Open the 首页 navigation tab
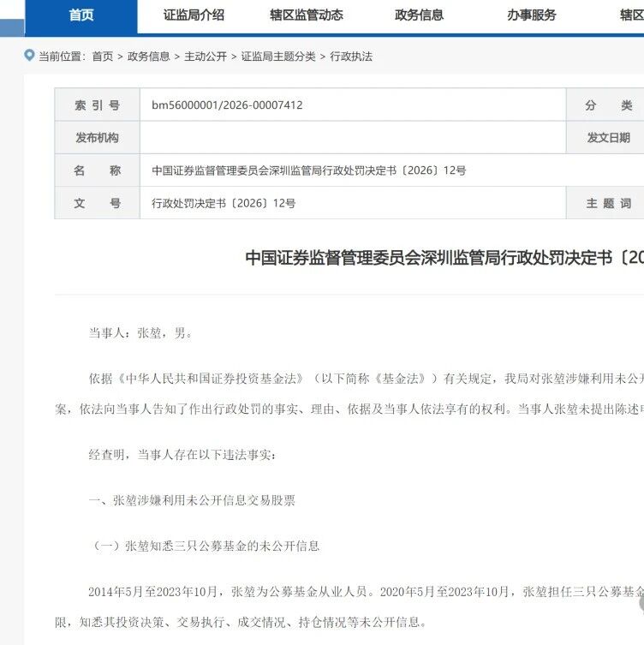 [x=81, y=15]
